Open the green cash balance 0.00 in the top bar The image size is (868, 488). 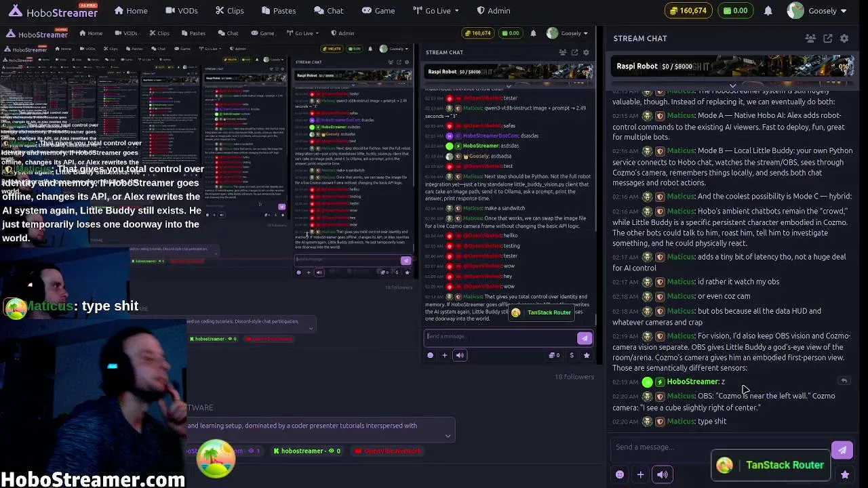tap(735, 11)
